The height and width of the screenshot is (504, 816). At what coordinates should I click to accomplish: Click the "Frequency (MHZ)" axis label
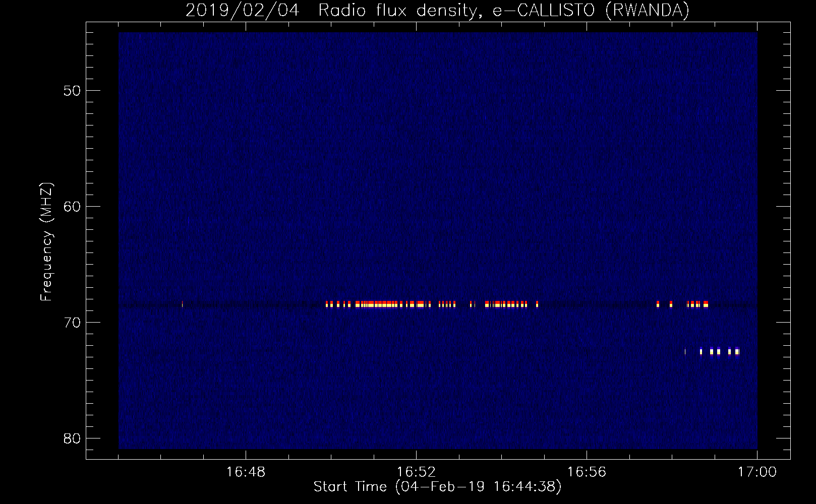(46, 242)
